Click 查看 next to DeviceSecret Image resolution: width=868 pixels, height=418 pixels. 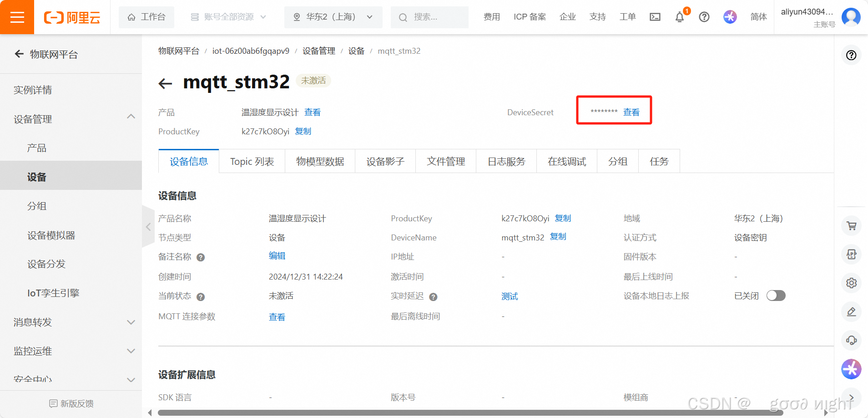point(631,112)
